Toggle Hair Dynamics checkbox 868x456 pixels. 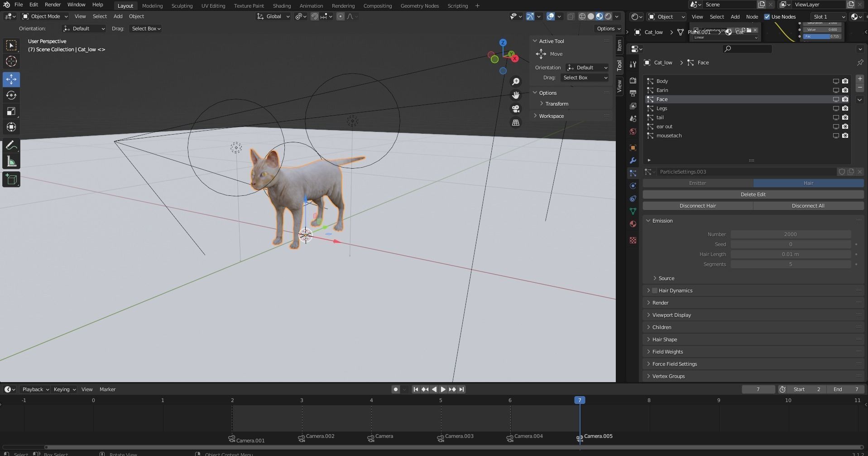point(655,291)
